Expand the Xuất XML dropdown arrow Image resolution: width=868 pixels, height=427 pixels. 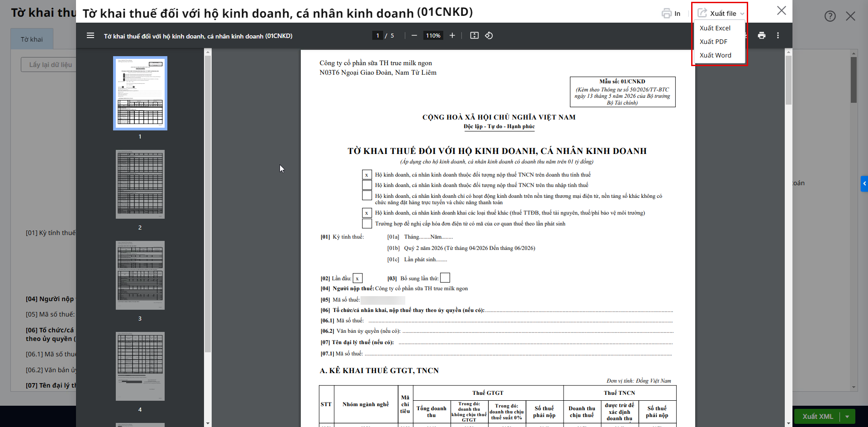(x=847, y=416)
